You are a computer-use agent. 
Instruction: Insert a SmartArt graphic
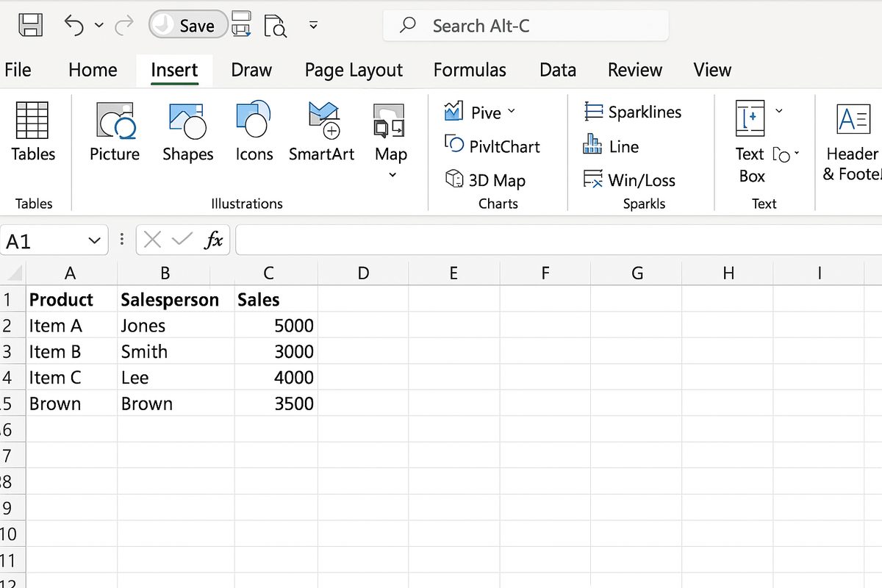321,132
